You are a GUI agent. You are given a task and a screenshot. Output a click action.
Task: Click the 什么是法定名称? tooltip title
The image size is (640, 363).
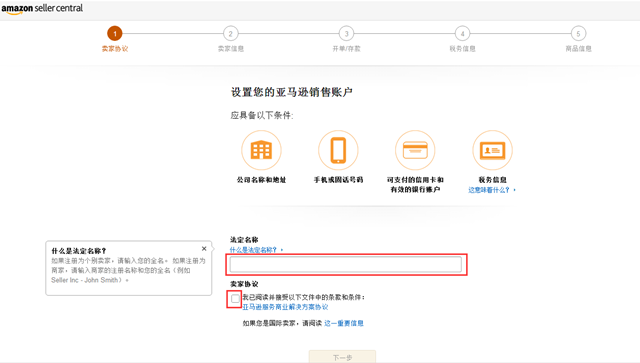(x=79, y=251)
